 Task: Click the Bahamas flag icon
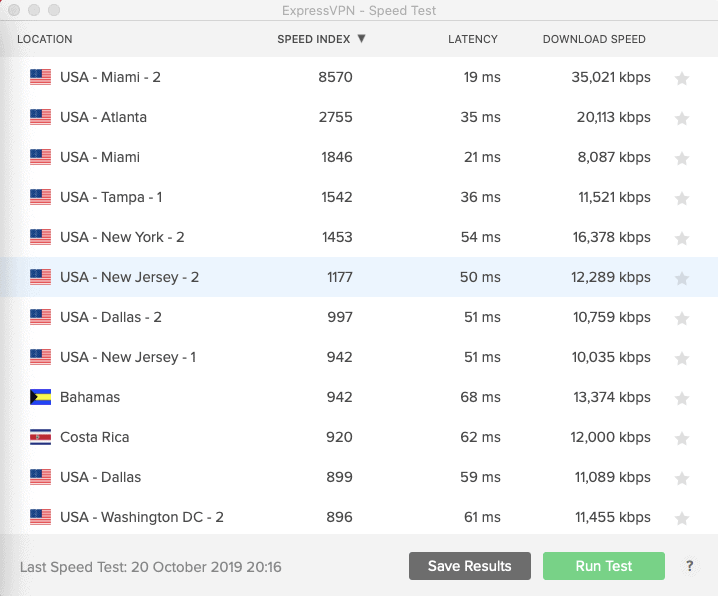(40, 397)
